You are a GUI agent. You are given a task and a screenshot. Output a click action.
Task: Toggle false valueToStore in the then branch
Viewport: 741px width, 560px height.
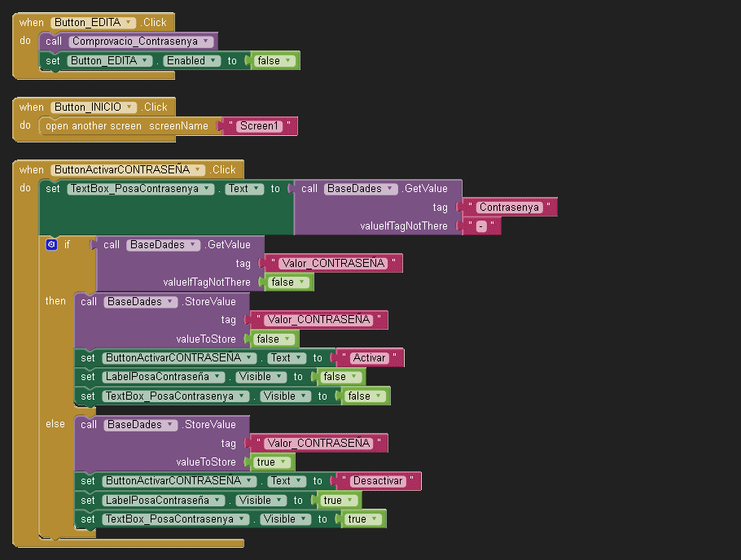click(274, 339)
